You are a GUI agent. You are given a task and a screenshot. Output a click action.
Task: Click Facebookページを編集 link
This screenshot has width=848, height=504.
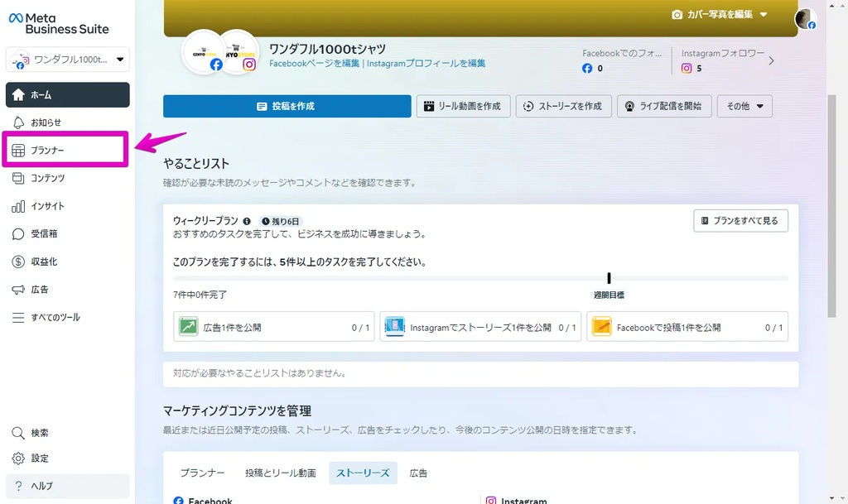(x=314, y=64)
